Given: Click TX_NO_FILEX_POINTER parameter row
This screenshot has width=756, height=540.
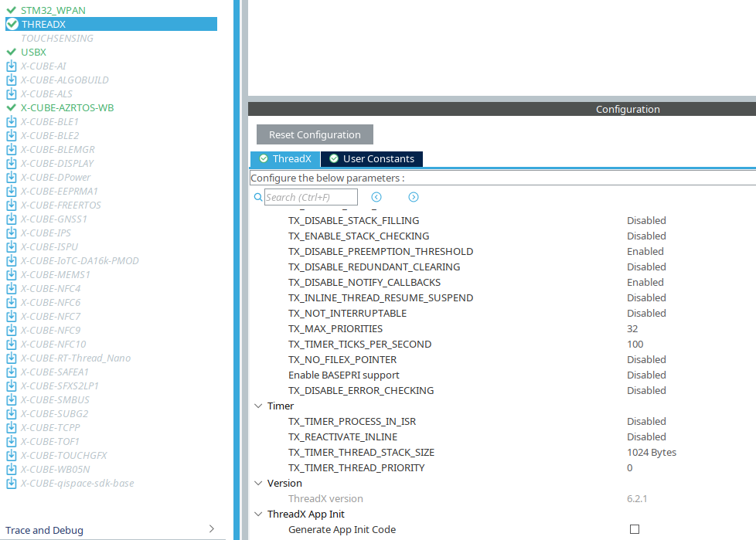Looking at the screenshot, I should [342, 360].
